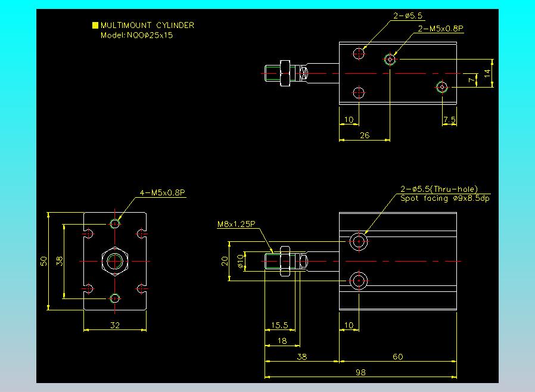Click the ø5.5 hole pointed to by 2-ø5.5 leader

tap(359, 54)
